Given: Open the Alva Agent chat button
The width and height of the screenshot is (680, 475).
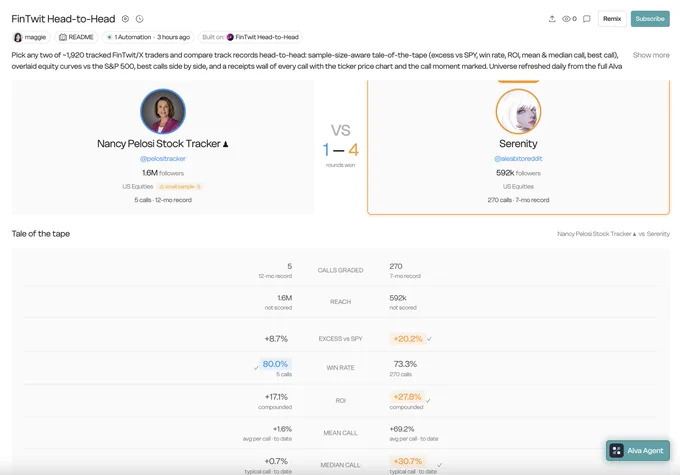Looking at the screenshot, I should (x=638, y=450).
